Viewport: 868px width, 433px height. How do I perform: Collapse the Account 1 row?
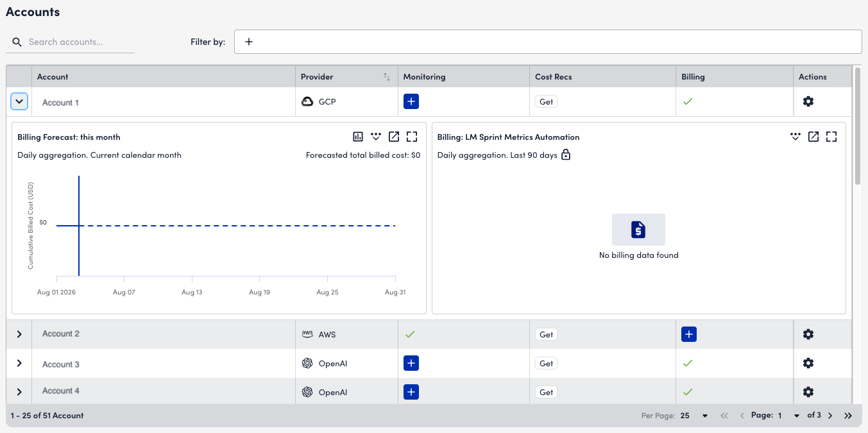[x=19, y=101]
